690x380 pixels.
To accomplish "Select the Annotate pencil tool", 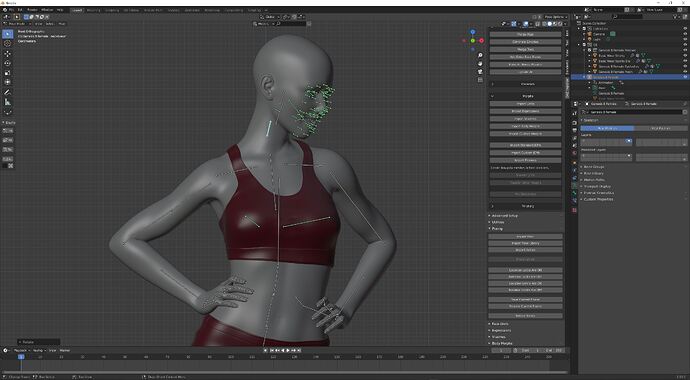I will [7, 92].
